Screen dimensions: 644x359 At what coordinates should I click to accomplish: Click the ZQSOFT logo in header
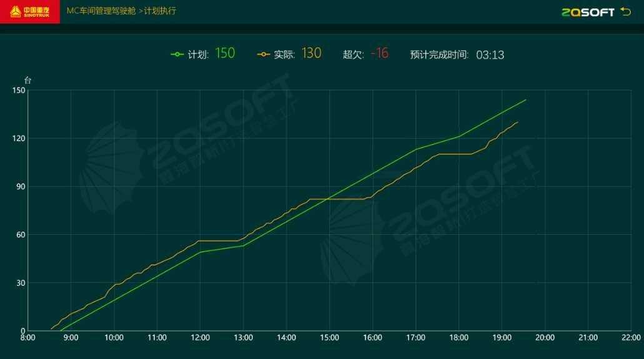coord(588,12)
